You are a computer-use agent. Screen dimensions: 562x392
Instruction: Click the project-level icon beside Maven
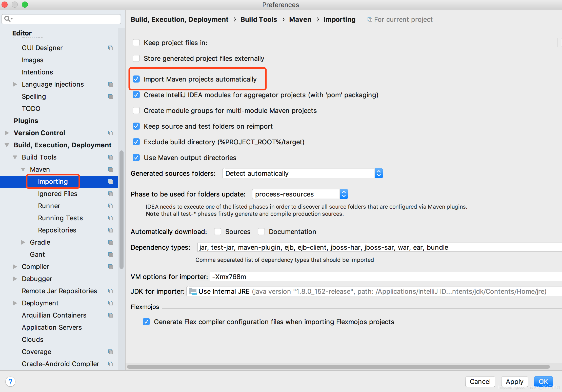pyautogui.click(x=111, y=169)
